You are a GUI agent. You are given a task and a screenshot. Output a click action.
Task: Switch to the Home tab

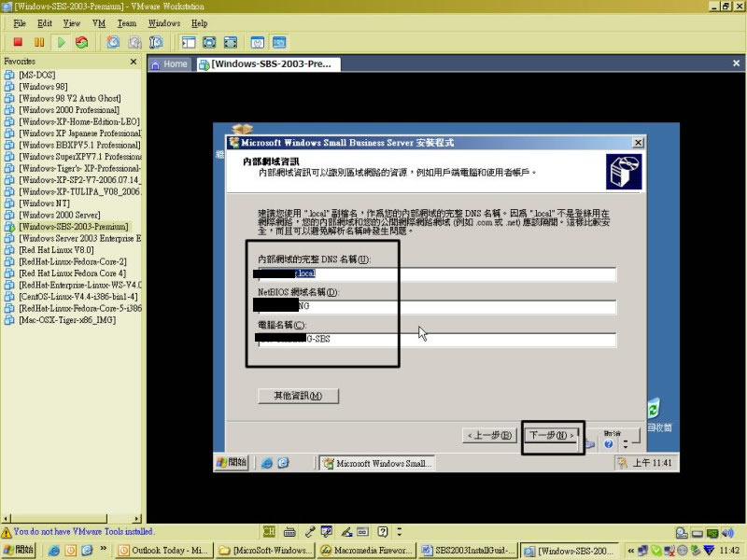pyautogui.click(x=169, y=64)
